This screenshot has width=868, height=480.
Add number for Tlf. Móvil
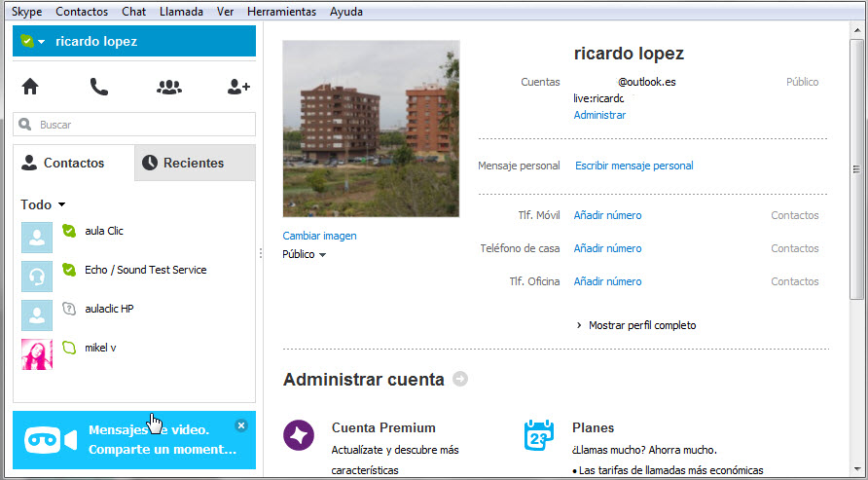[607, 215]
